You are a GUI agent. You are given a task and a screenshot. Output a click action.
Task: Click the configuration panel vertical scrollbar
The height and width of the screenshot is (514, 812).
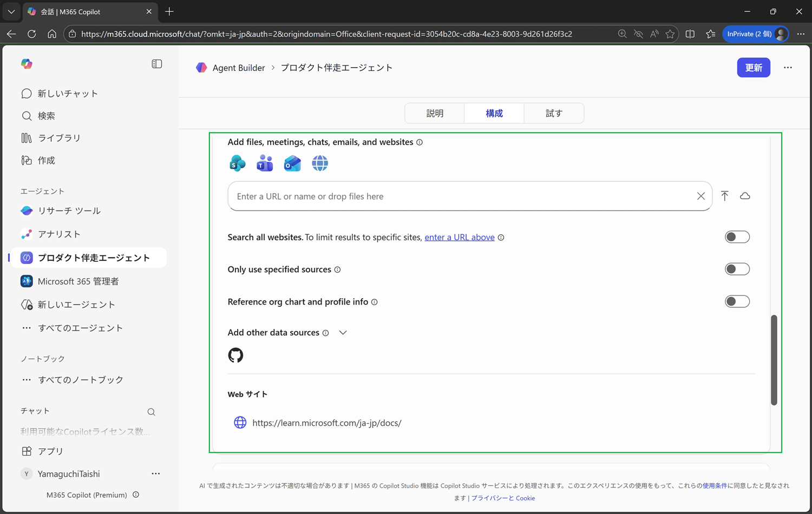(774, 360)
